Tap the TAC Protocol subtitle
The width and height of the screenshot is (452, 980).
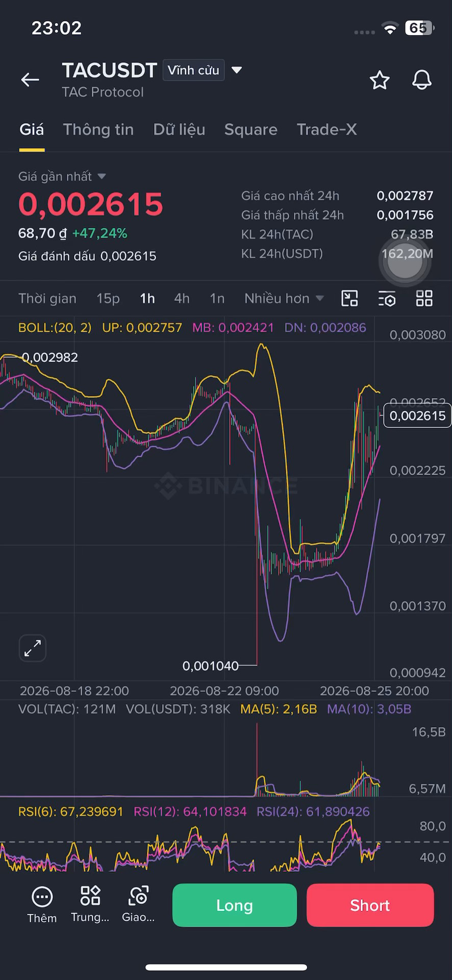103,92
